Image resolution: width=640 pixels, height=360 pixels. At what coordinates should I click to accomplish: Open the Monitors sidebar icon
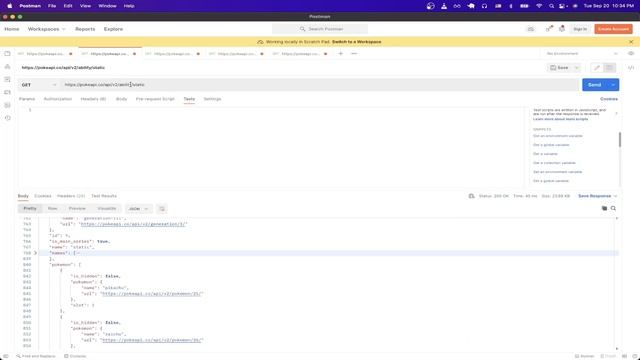(7, 105)
